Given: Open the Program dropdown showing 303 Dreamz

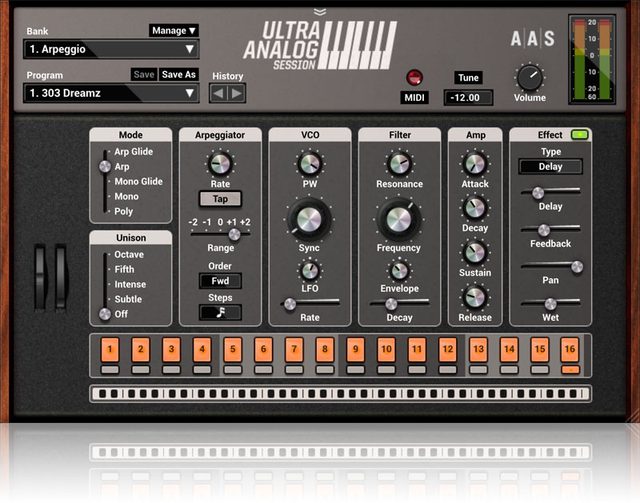Looking at the screenshot, I should (111, 93).
